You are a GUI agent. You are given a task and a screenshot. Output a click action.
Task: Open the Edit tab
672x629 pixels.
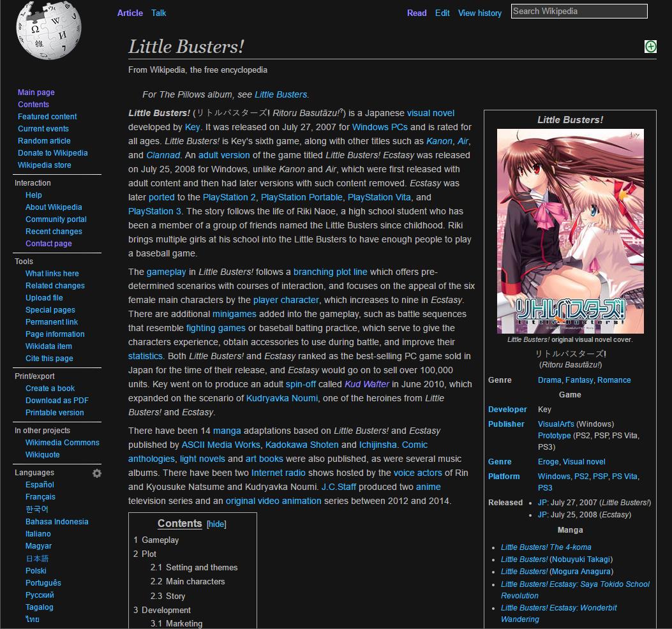click(x=442, y=13)
